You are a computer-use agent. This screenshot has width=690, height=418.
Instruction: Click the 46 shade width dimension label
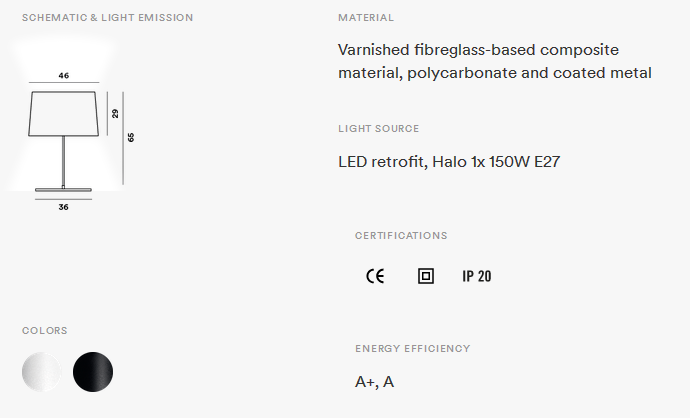(x=64, y=76)
